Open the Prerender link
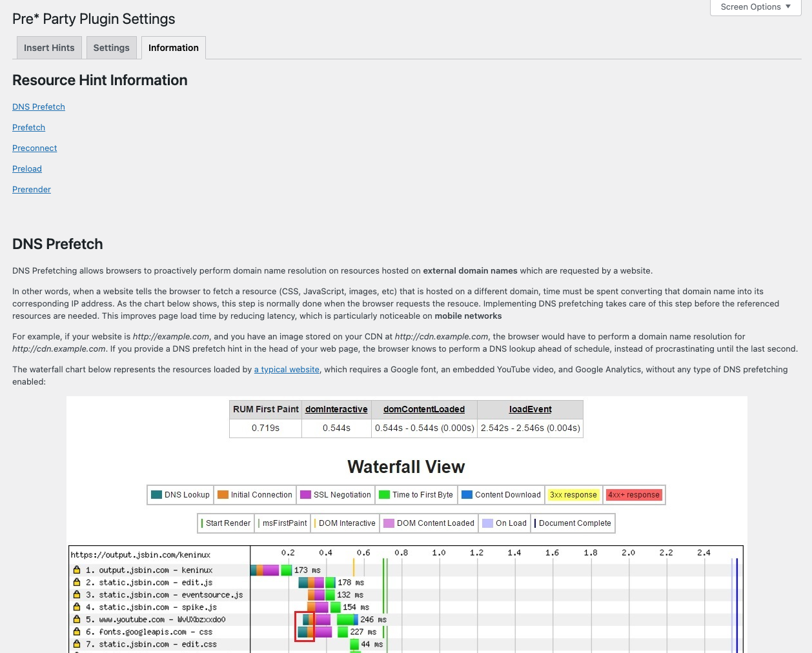 point(32,190)
